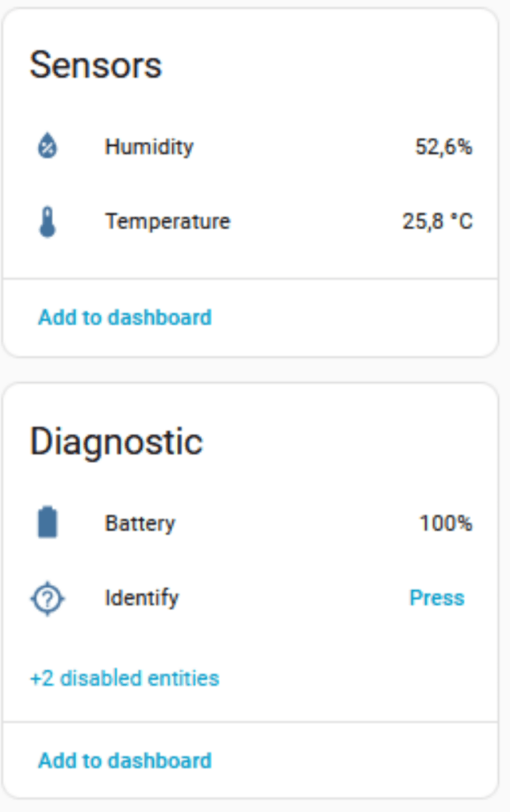The height and width of the screenshot is (812, 510).
Task: Add Diagnostic card to dashboard
Action: [x=125, y=761]
